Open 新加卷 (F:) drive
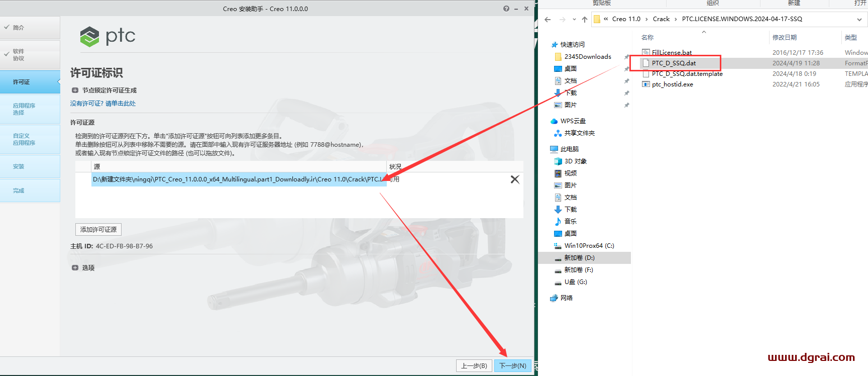 pyautogui.click(x=579, y=270)
